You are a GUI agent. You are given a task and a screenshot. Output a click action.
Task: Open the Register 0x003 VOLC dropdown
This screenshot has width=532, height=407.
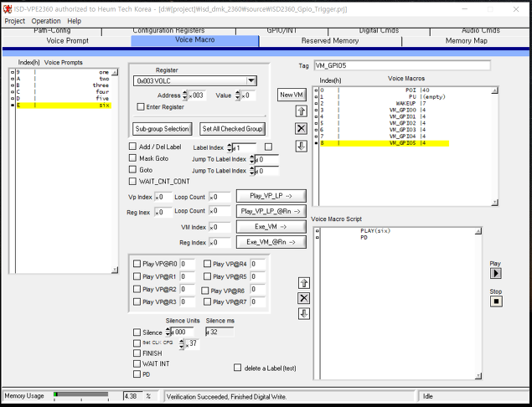(x=251, y=80)
